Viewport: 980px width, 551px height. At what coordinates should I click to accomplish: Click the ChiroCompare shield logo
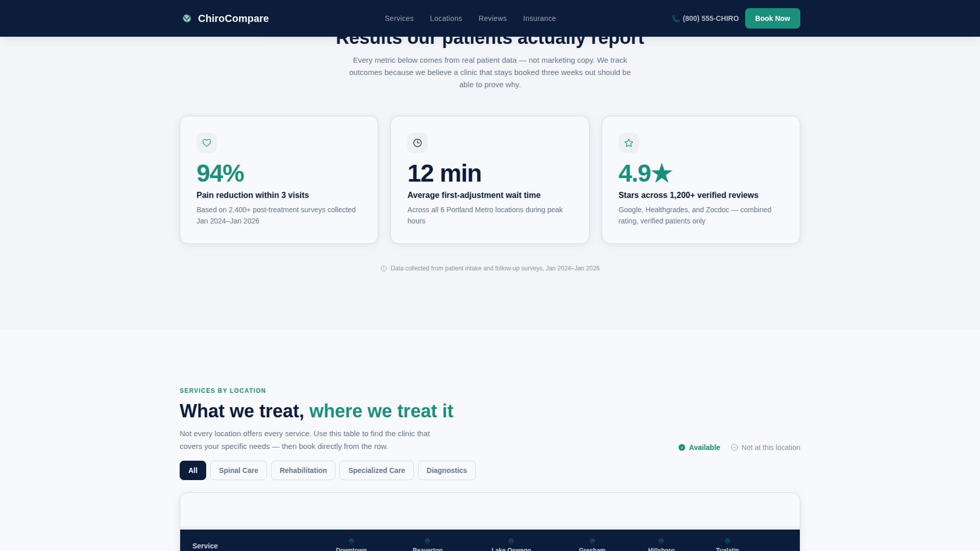[x=186, y=18]
